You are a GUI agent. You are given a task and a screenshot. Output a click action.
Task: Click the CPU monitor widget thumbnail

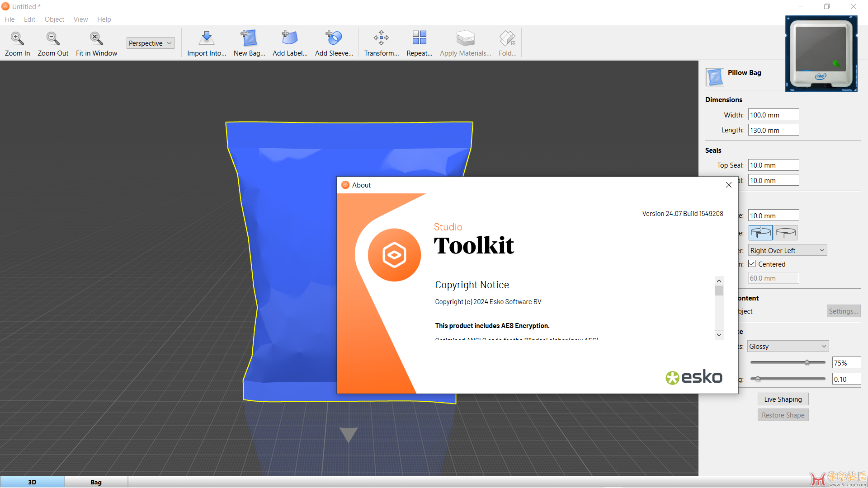pyautogui.click(x=821, y=54)
